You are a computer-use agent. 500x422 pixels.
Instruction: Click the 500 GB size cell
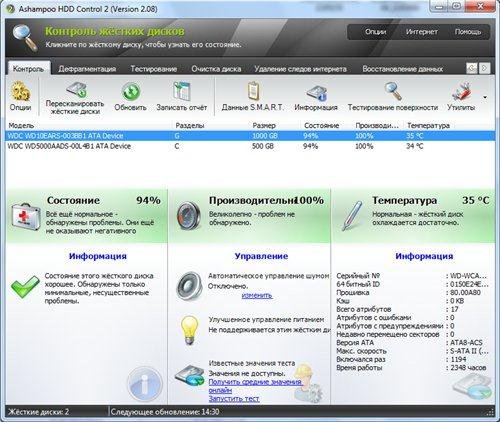(x=263, y=146)
